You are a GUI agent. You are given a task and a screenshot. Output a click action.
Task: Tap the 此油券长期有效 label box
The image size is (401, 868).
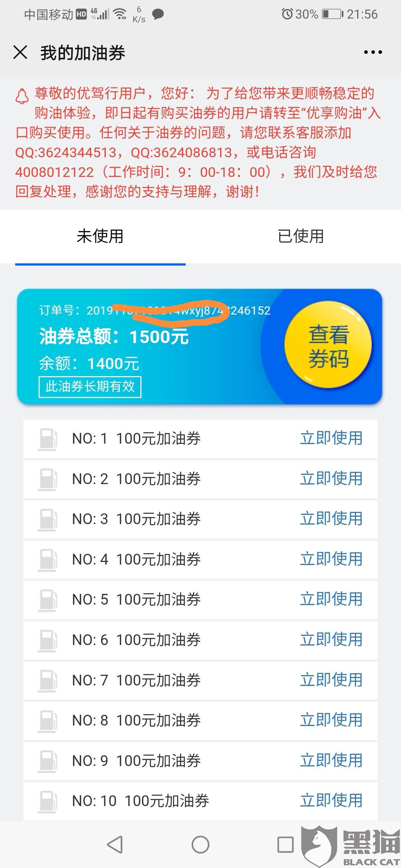click(x=90, y=387)
